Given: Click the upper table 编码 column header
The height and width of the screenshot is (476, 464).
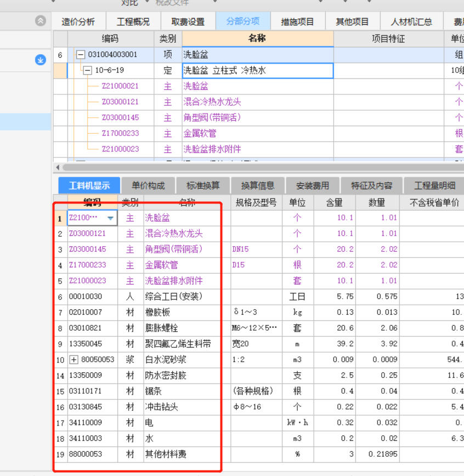Looking at the screenshot, I should tap(111, 38).
